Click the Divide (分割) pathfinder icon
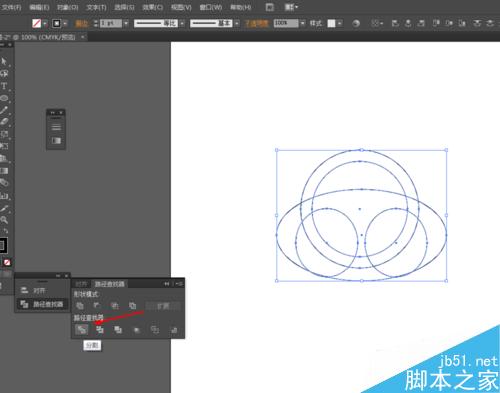This screenshot has width=500, height=393. point(81,330)
